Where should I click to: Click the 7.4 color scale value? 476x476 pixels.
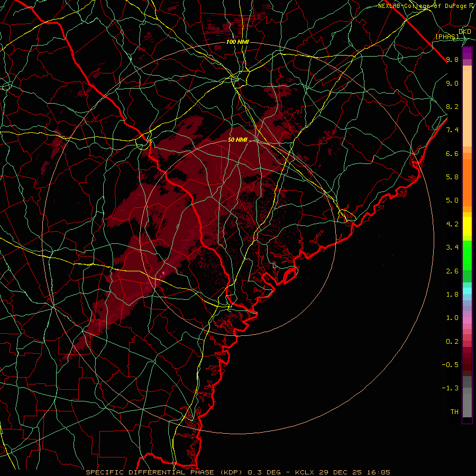tap(452, 130)
